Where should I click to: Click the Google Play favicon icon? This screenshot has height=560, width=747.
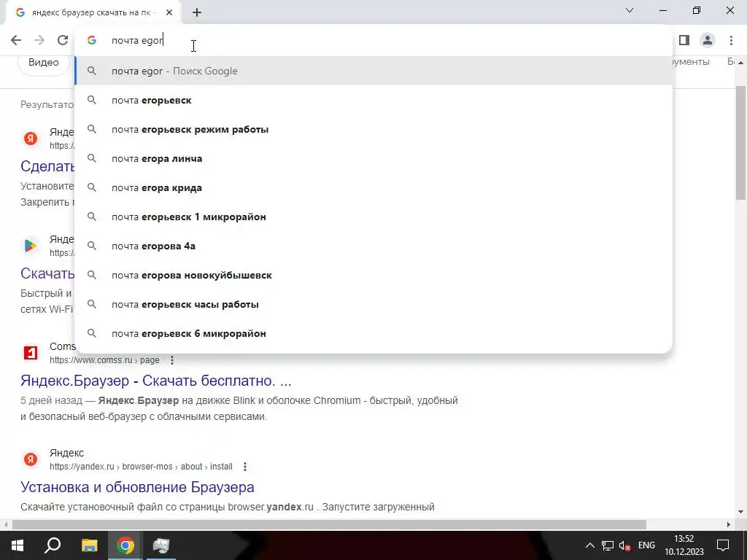[31, 246]
